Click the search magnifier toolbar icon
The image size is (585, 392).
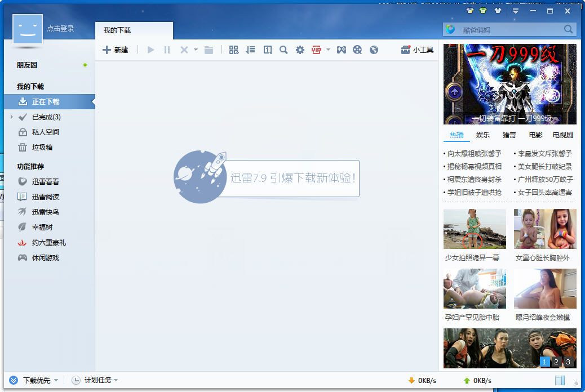click(283, 50)
